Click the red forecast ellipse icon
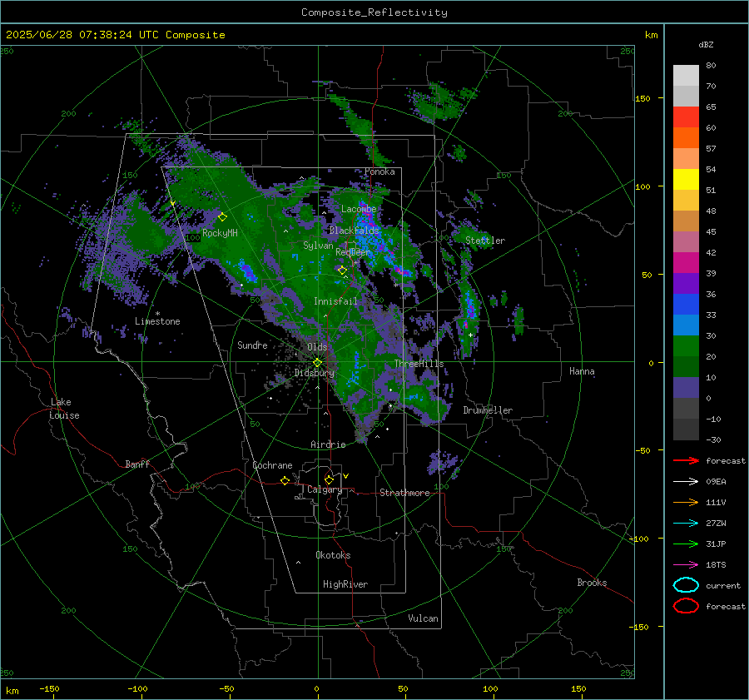Image resolution: width=749 pixels, height=700 pixels. (x=686, y=606)
